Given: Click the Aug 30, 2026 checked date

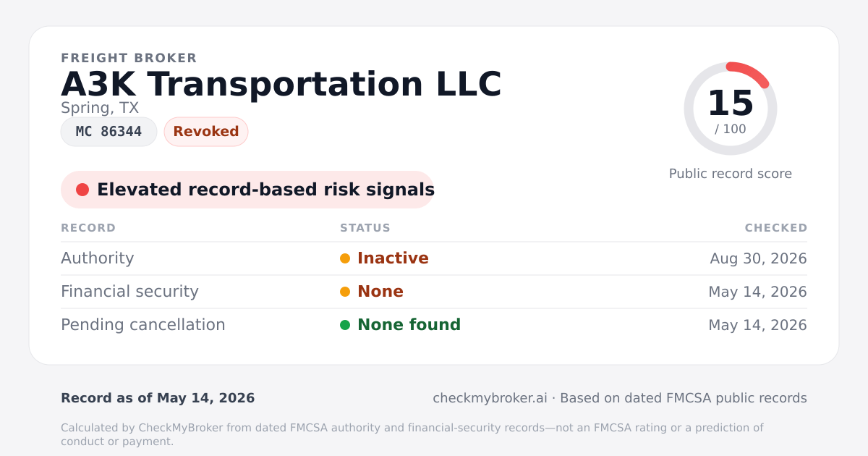Looking at the screenshot, I should pos(759,258).
